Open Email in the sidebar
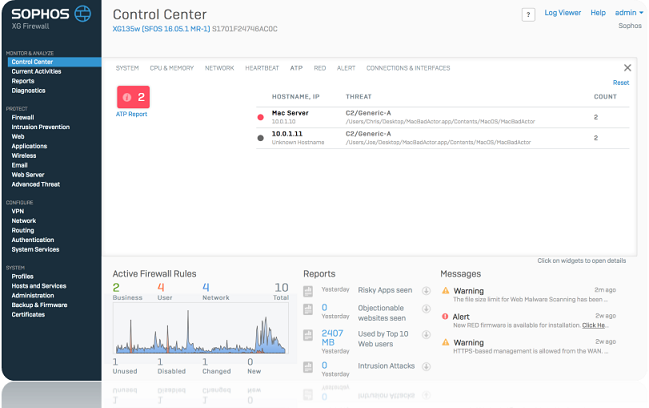The image size is (649, 408). pyautogui.click(x=19, y=165)
